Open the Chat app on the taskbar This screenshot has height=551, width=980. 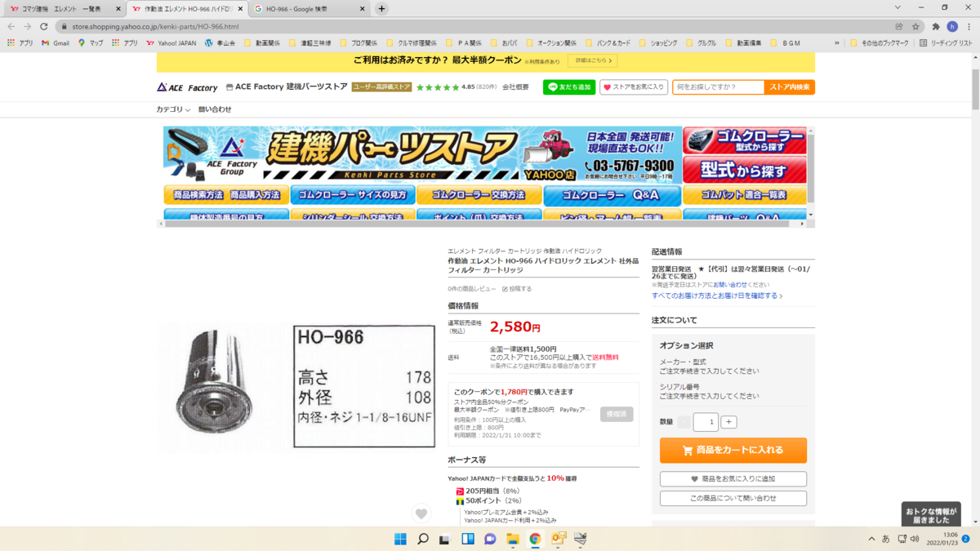(490, 539)
